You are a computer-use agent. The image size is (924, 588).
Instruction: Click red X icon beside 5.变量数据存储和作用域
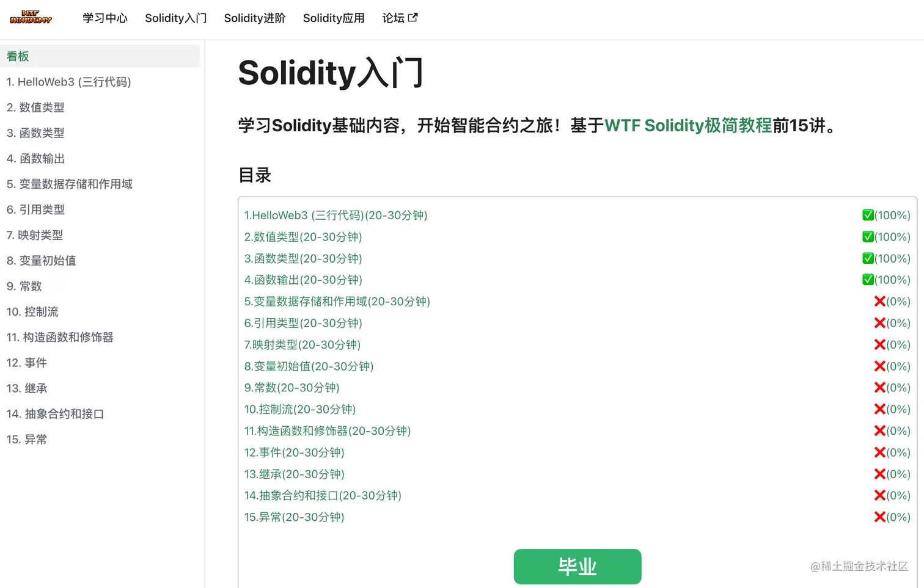pyautogui.click(x=879, y=301)
